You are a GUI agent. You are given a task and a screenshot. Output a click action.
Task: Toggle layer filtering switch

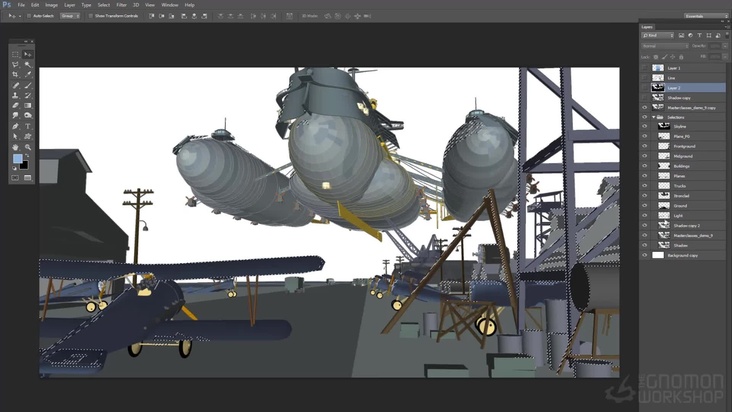tap(727, 35)
